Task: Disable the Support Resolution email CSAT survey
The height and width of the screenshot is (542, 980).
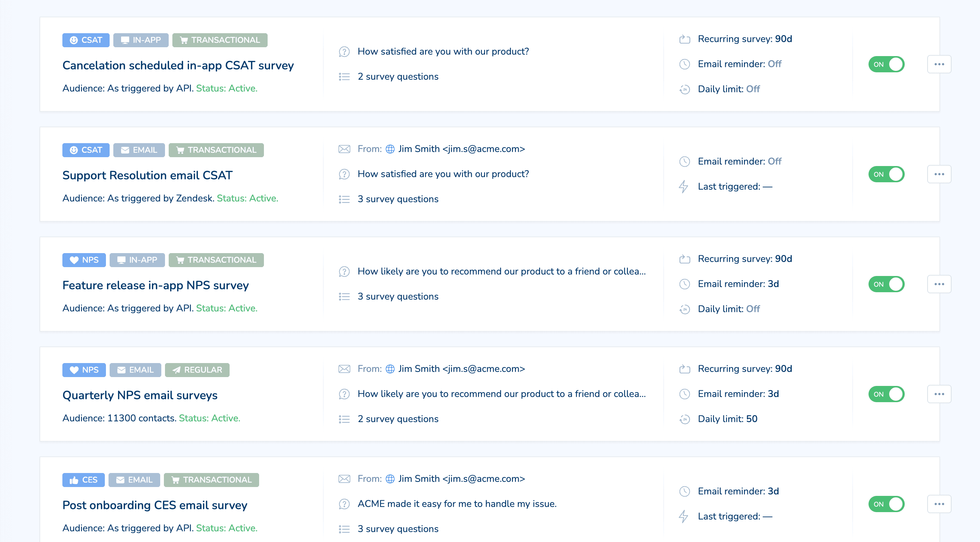Action: click(886, 174)
